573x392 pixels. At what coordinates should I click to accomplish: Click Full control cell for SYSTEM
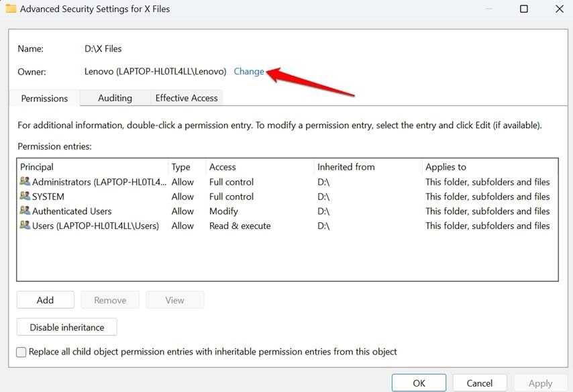tap(231, 197)
